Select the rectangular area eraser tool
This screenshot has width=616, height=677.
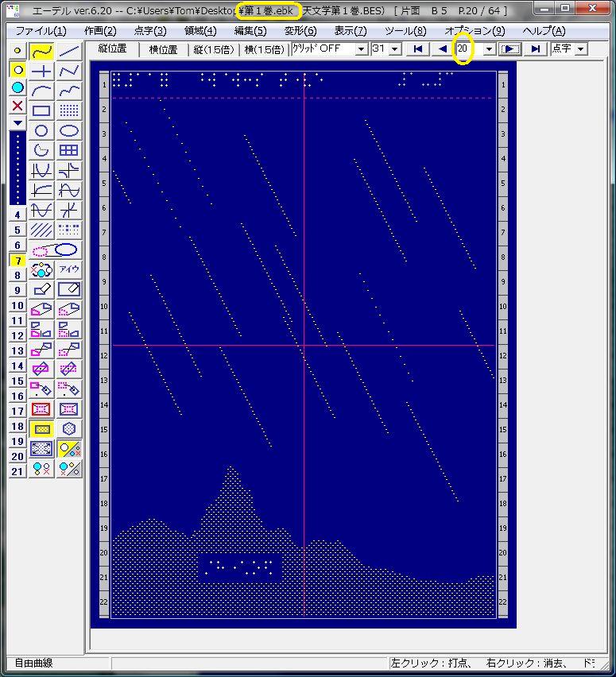tap(69, 289)
